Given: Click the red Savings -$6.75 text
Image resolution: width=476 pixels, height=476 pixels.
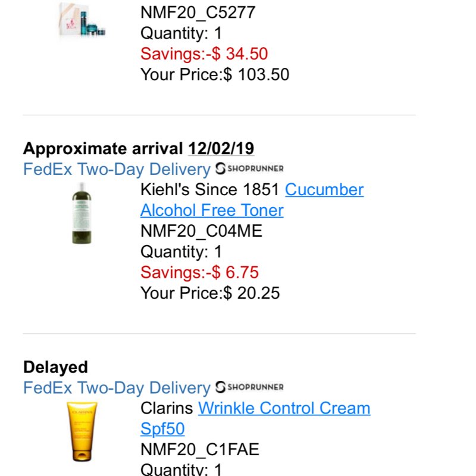Looking at the screenshot, I should point(199,273).
